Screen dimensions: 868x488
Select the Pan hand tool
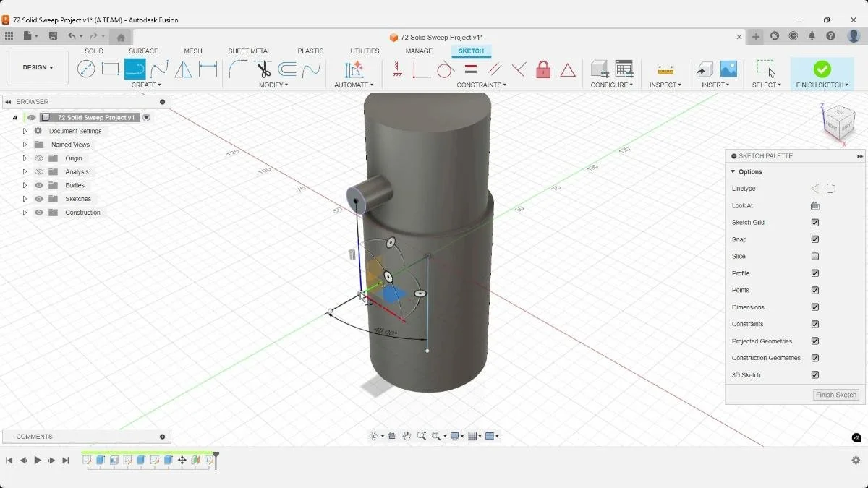407,436
